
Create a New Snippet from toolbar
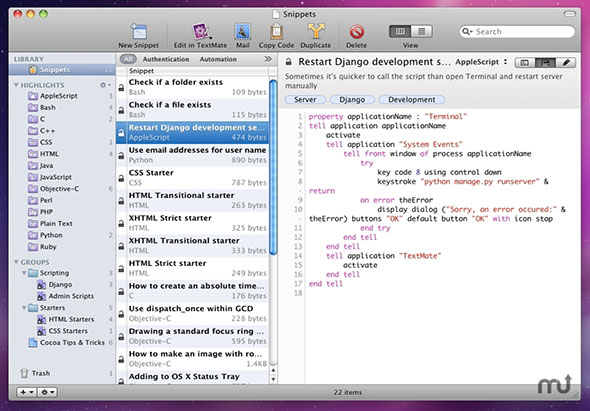138,36
